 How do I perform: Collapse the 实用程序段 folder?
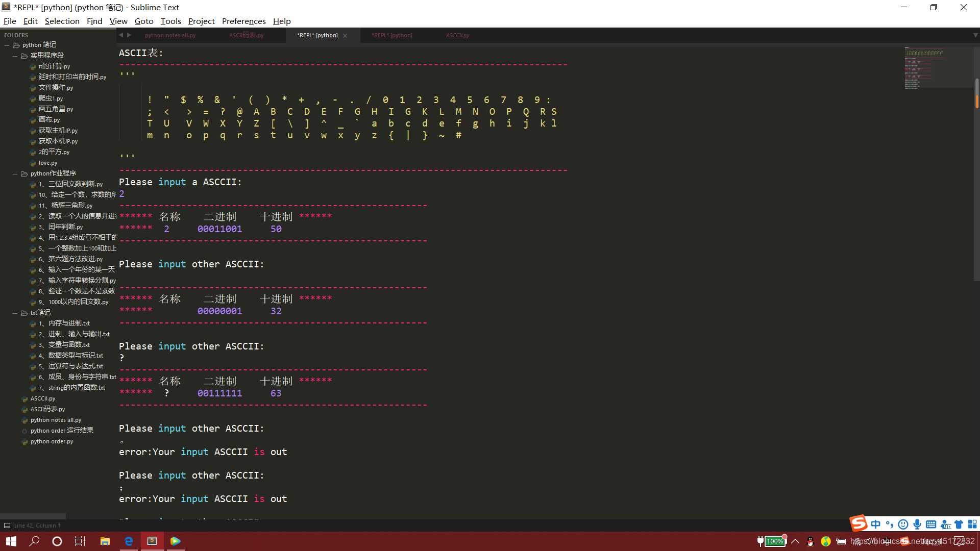click(15, 56)
